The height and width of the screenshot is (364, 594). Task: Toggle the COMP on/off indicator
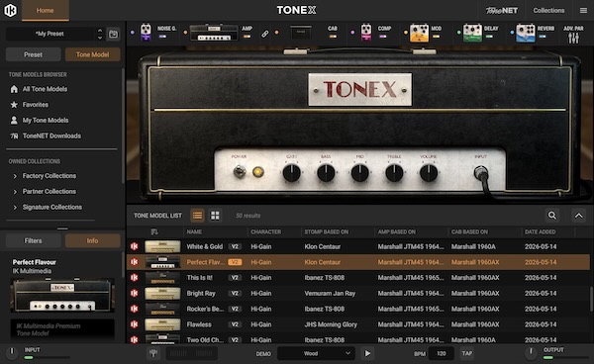tap(383, 37)
